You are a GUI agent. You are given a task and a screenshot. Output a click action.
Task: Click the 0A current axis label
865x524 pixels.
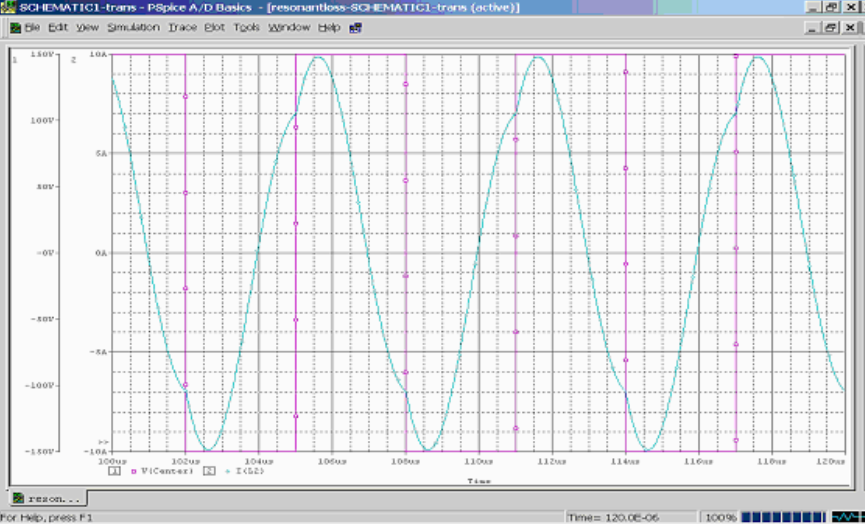pyautogui.click(x=100, y=253)
